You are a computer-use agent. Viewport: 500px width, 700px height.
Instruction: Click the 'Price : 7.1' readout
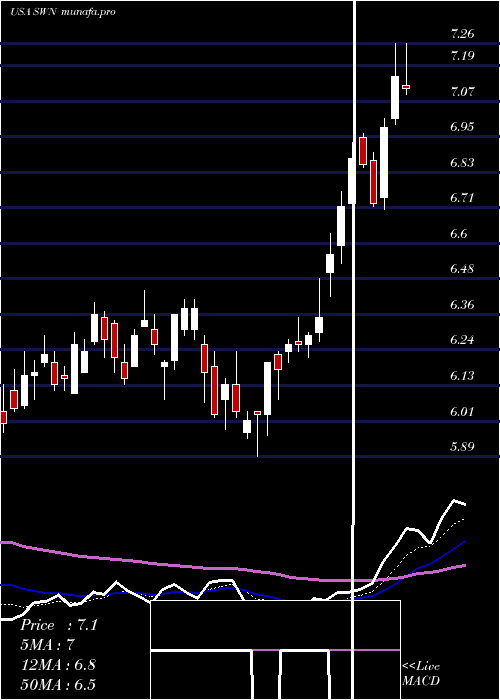click(x=59, y=625)
